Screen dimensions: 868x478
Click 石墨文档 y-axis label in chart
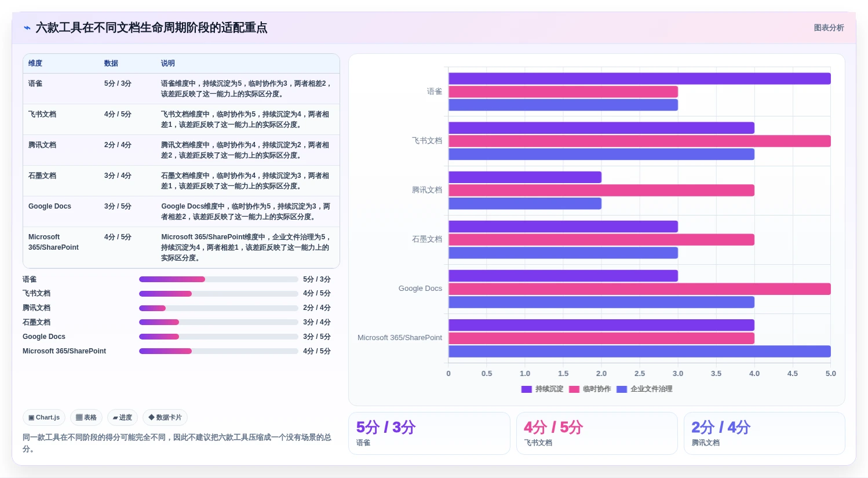coord(427,239)
